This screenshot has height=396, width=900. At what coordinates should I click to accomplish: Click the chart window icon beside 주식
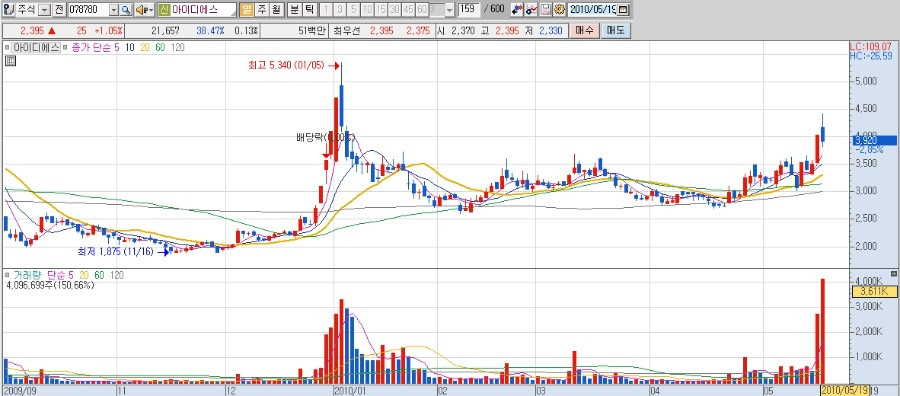(x=9, y=10)
